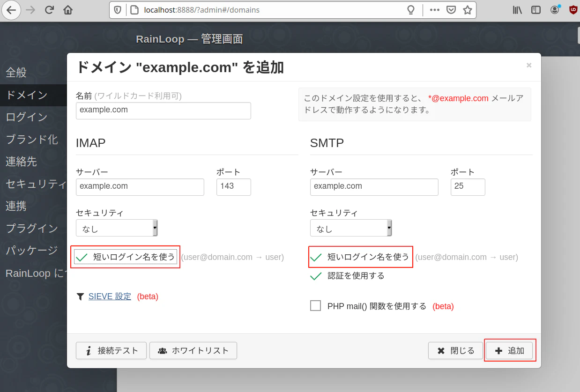This screenshot has width=580, height=392.
Task: Click the browser forward arrow
Action: click(31, 10)
